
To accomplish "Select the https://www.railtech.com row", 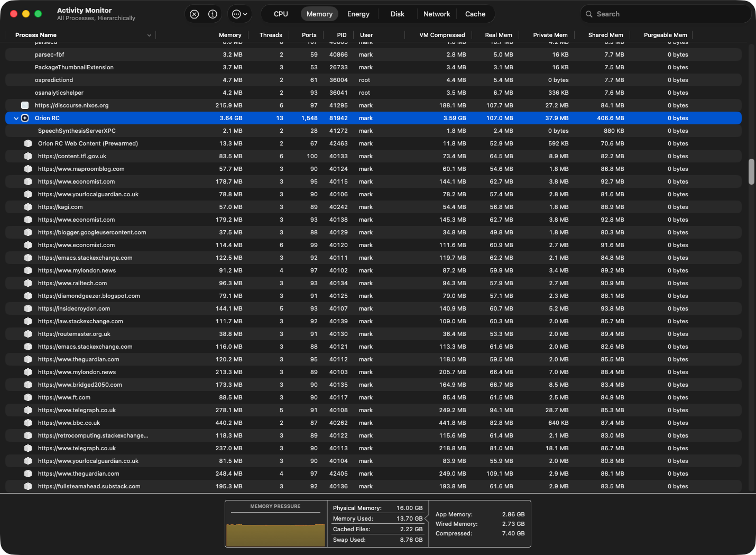I will coord(373,283).
